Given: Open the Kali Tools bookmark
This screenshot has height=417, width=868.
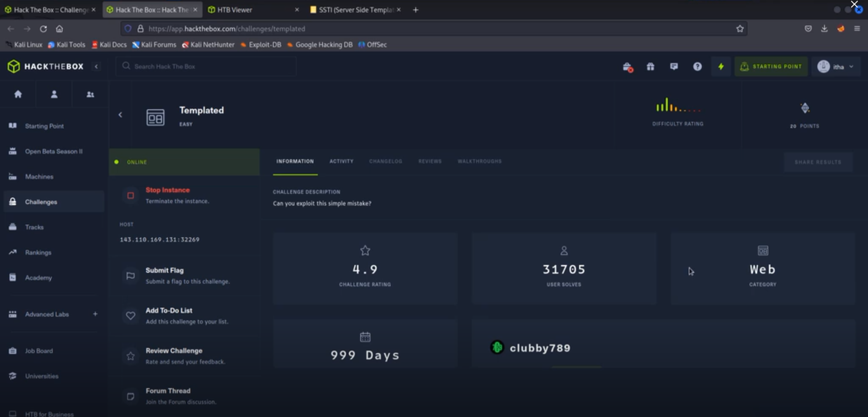Looking at the screenshot, I should 66,45.
